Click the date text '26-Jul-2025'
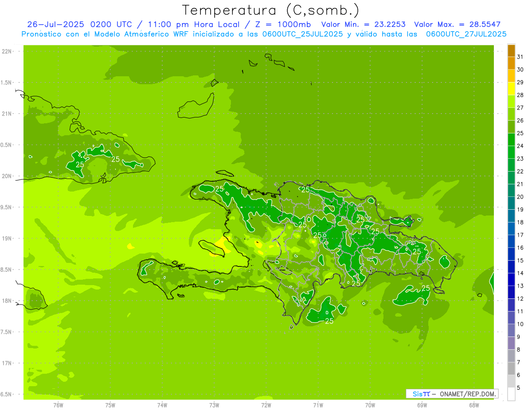The width and height of the screenshot is (532, 411). coord(56,24)
